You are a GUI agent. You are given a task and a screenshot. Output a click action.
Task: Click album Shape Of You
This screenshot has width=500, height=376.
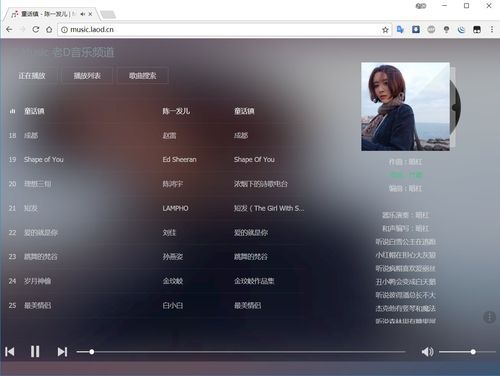(x=254, y=159)
